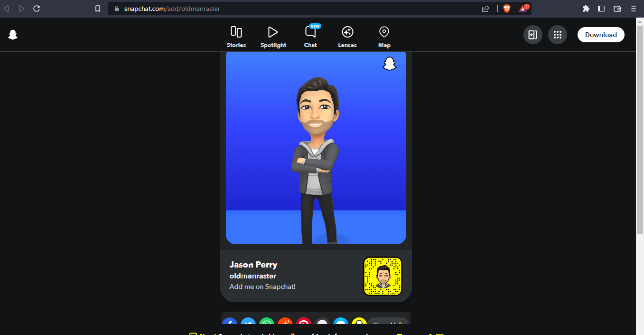The image size is (644, 335).
Task: Click the username oldmanraster
Action: 253,276
